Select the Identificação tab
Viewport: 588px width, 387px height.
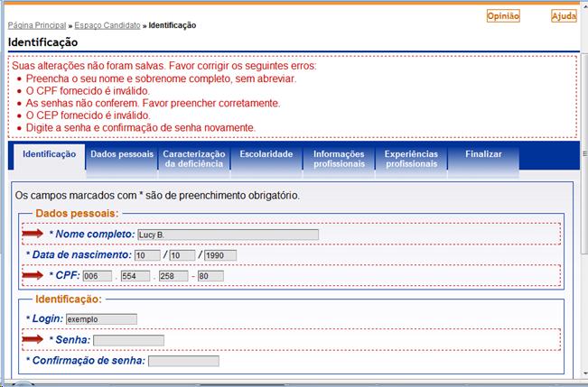click(x=49, y=154)
